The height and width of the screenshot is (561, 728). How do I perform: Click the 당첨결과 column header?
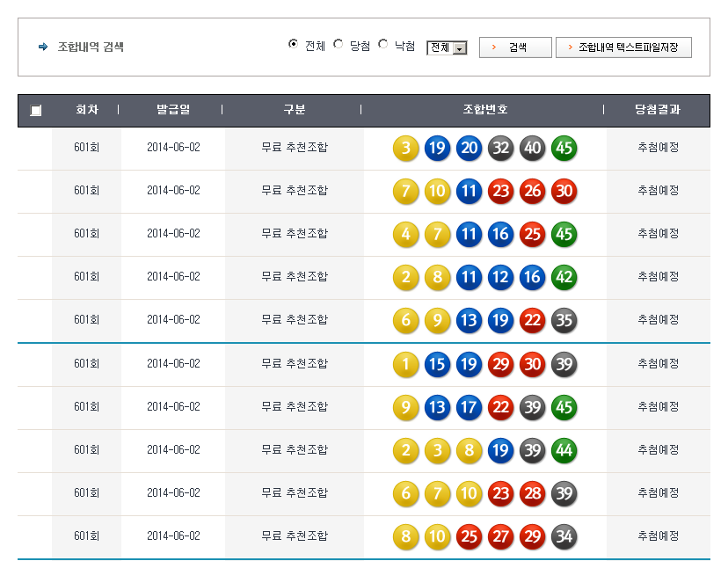coord(658,110)
